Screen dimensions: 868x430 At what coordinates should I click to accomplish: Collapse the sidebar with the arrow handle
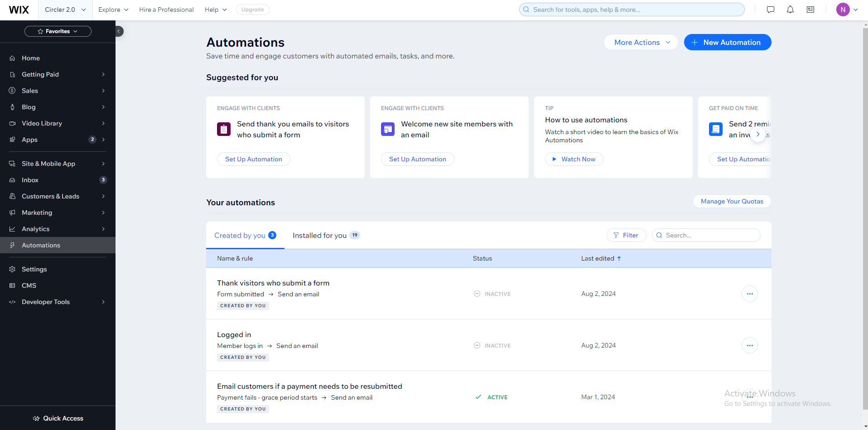click(x=119, y=31)
